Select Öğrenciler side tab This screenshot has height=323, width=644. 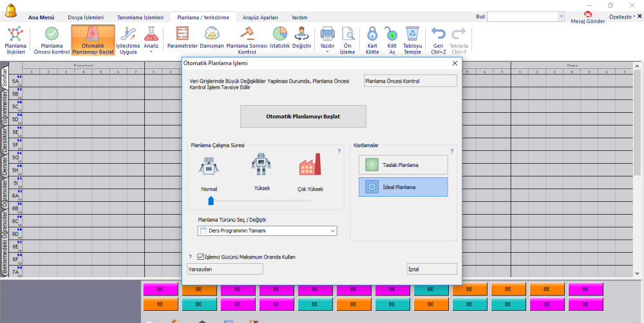(4, 194)
